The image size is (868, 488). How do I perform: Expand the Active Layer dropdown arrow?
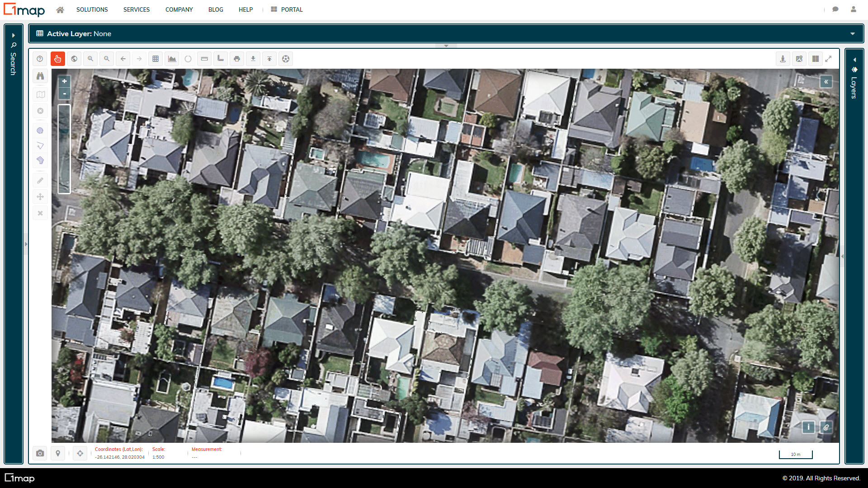(x=853, y=34)
